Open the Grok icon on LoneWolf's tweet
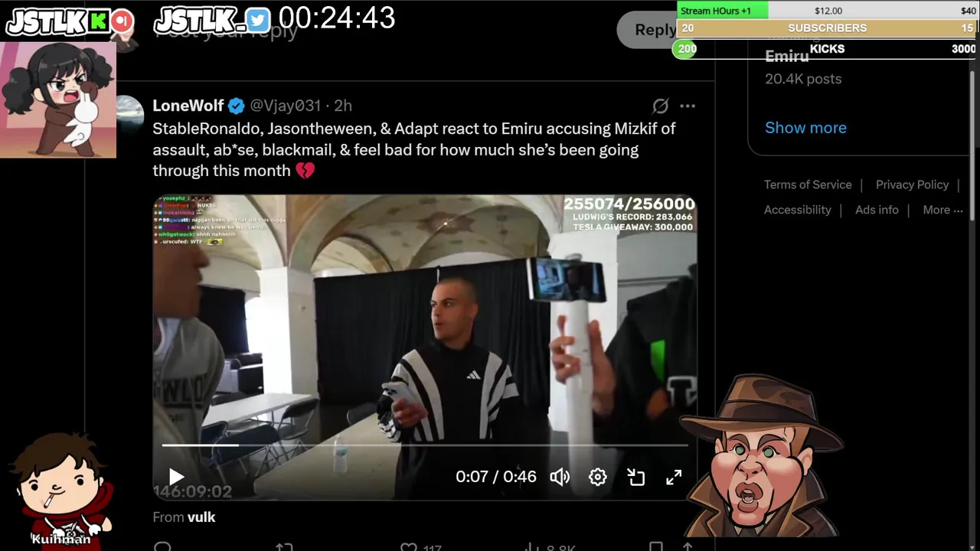 660,106
